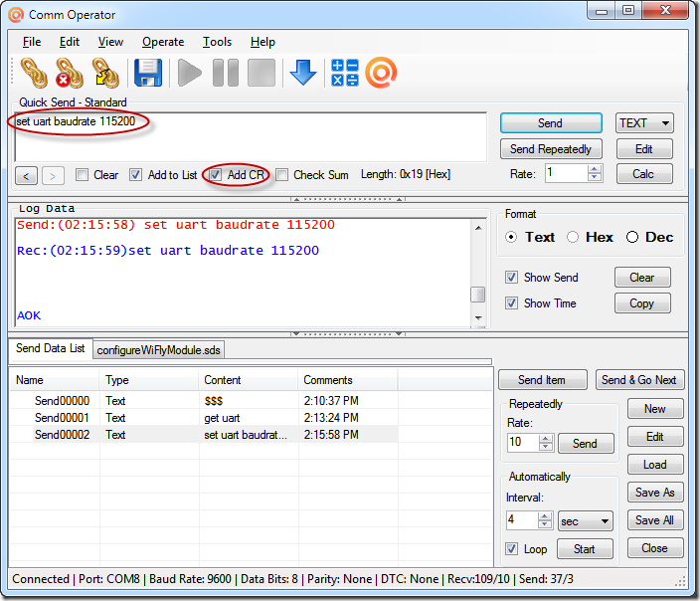Decrease Repeatedly Rate spinner value
Image resolution: width=700 pixels, height=601 pixels.
click(545, 447)
